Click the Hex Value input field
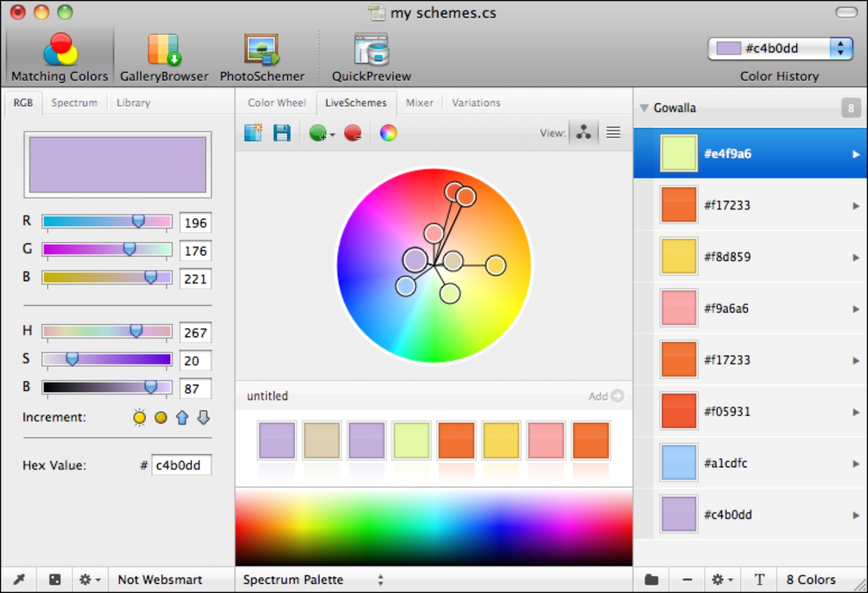 [x=181, y=465]
